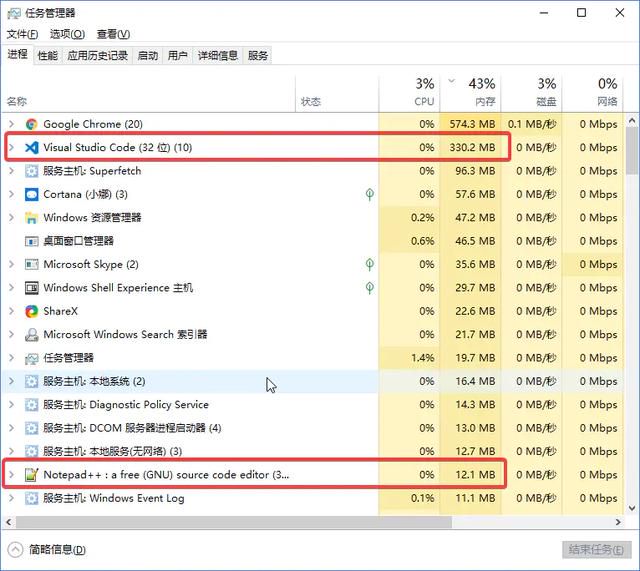Expand the 服务主机: Superfetch row
This screenshot has width=640, height=571.
click(x=11, y=171)
